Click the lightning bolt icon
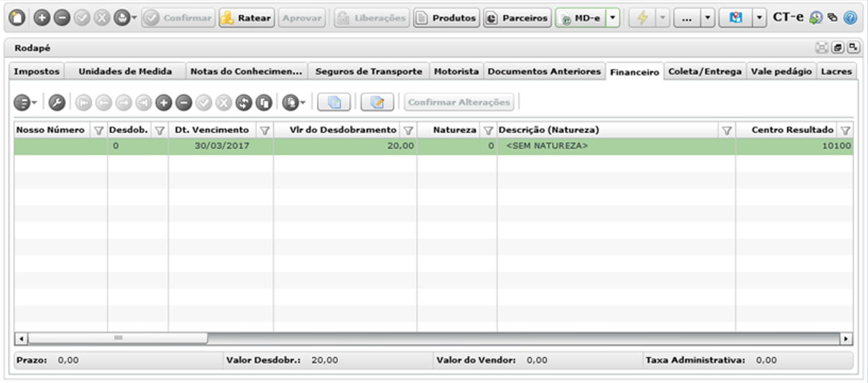 point(641,18)
